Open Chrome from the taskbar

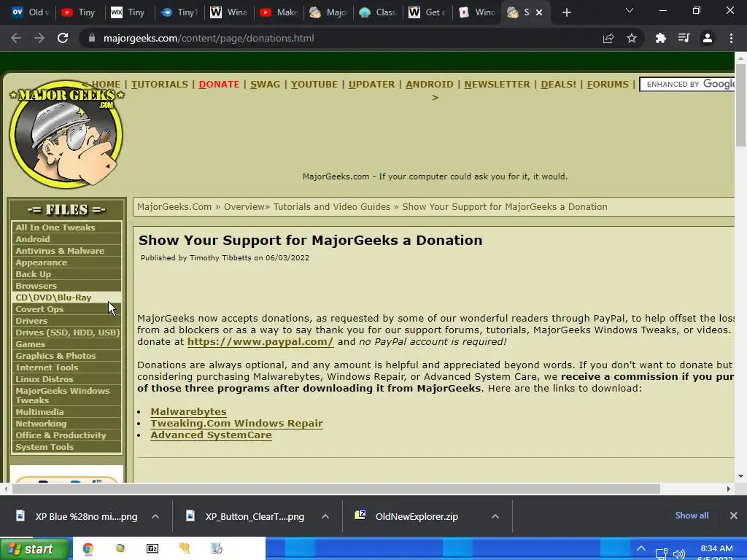pyautogui.click(x=88, y=548)
